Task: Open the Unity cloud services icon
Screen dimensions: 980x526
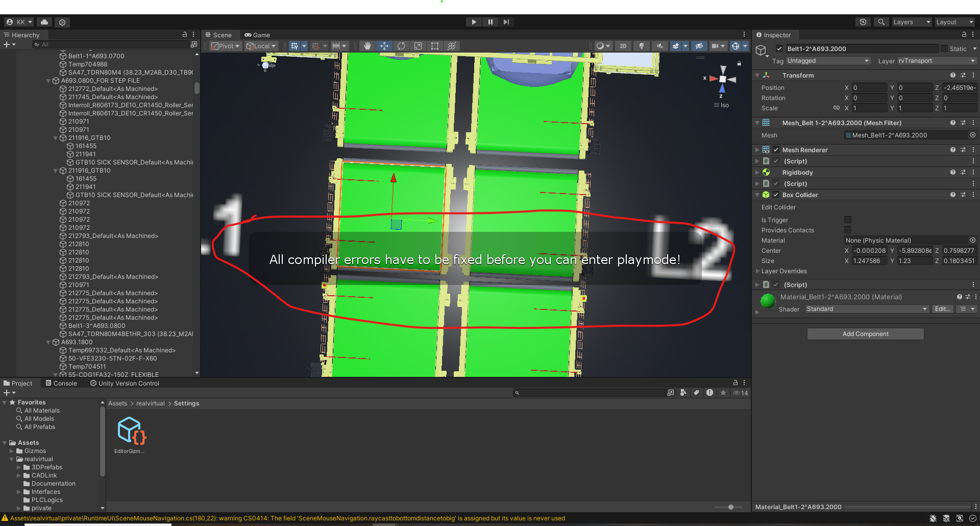Action: [x=44, y=22]
